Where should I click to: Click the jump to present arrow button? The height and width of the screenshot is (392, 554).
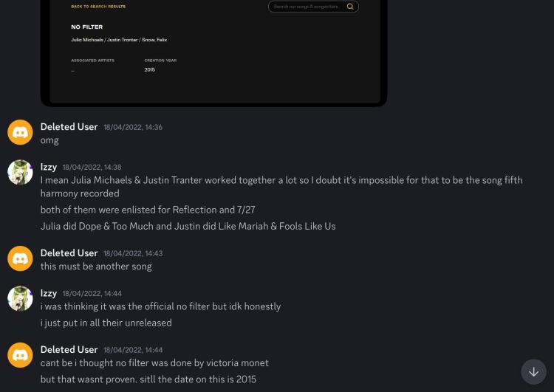(x=533, y=371)
